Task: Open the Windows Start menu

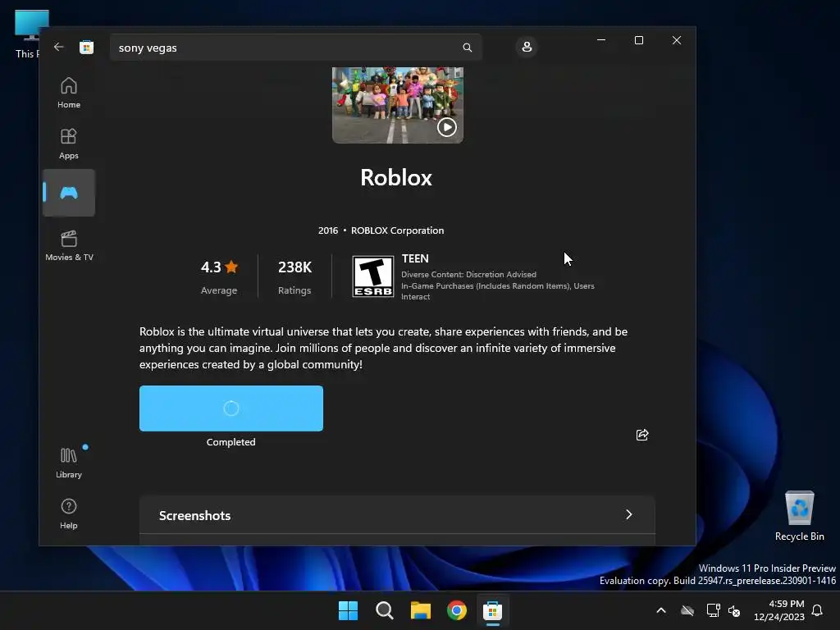Action: [x=348, y=610]
